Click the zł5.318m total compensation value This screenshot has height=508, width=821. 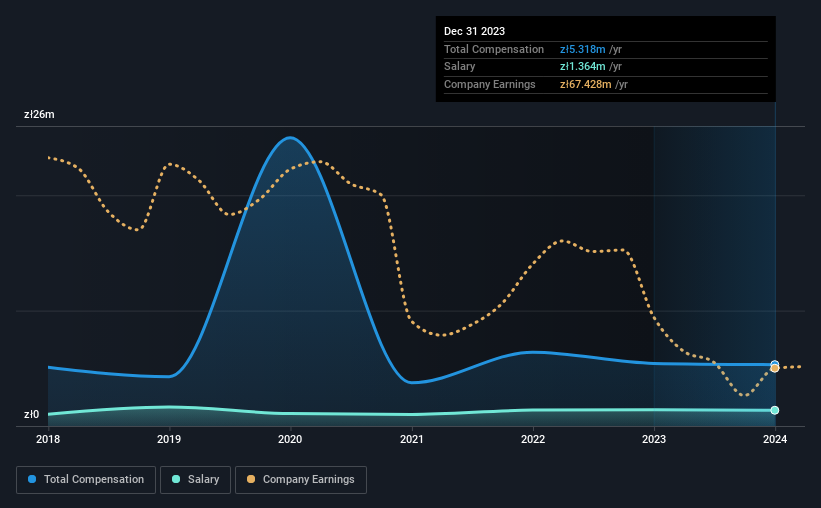tap(583, 49)
